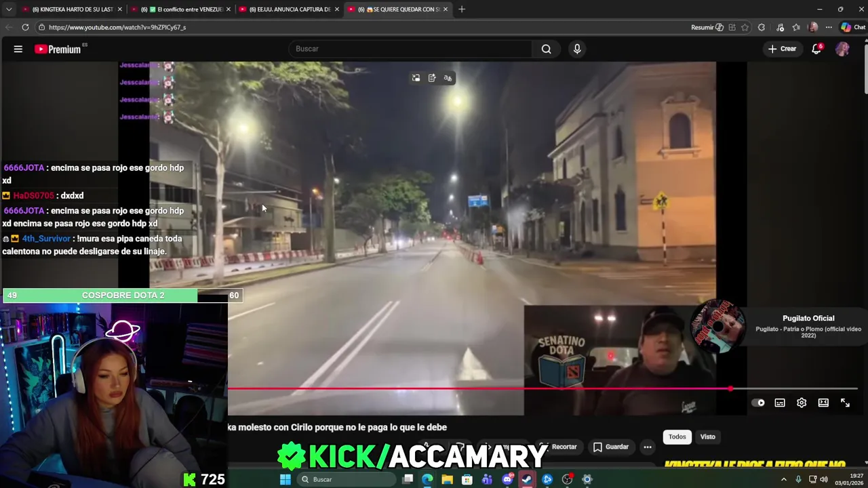The image size is (868, 488).
Task: Click the taskbar microphone tray icon
Action: 798,479
